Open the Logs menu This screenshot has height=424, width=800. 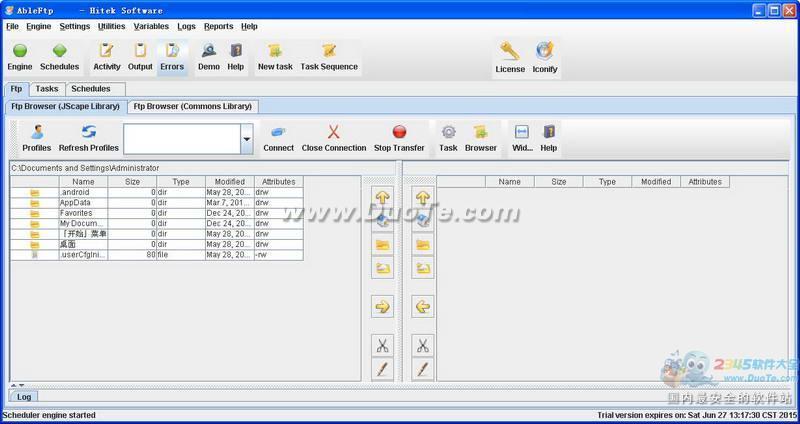186,27
